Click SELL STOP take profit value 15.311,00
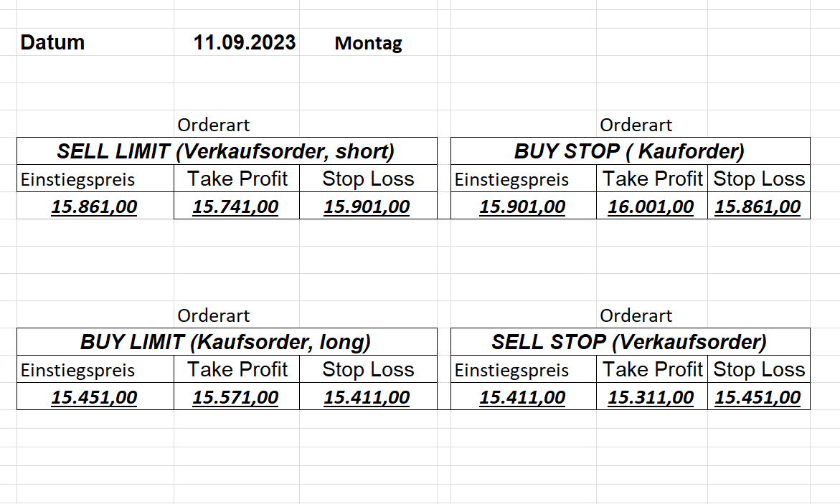 pos(651,397)
